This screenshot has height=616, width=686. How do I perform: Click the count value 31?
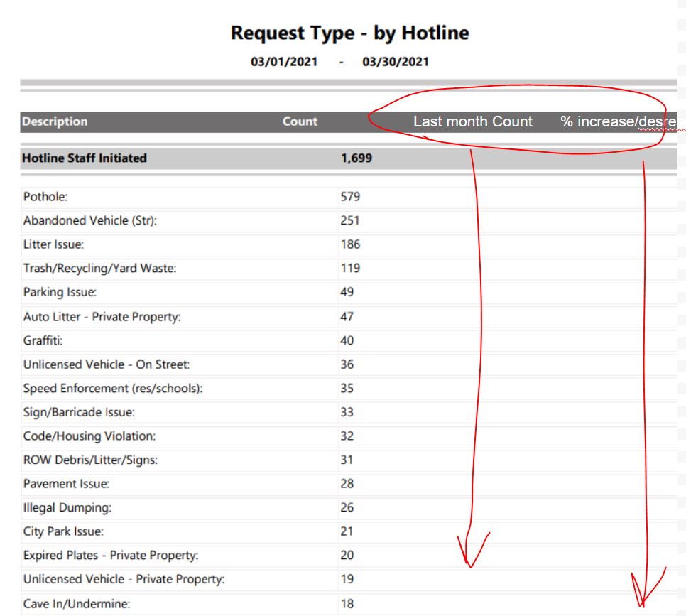[x=347, y=460]
